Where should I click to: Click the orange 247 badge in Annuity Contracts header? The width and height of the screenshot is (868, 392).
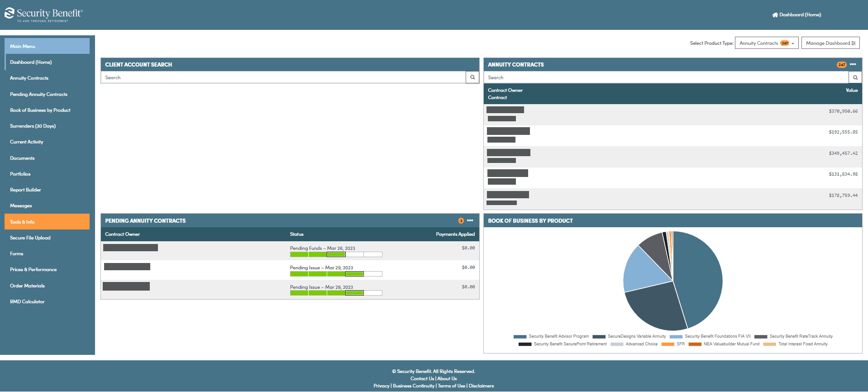pyautogui.click(x=841, y=65)
